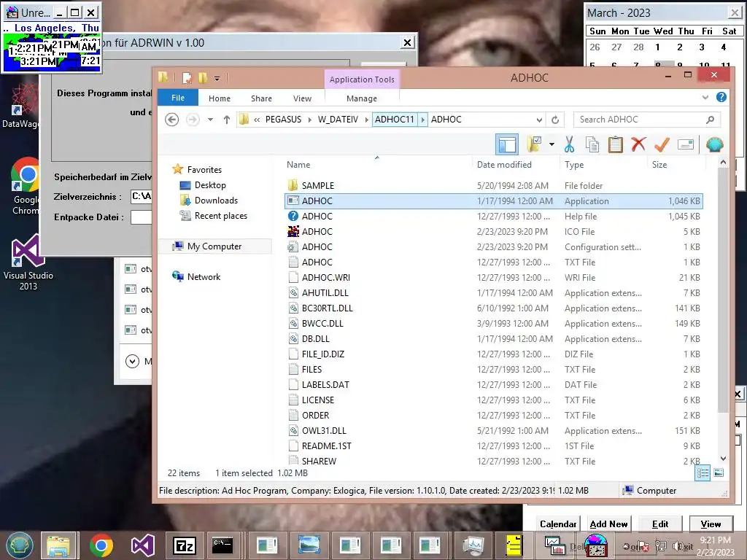Open the Customize Quick Access Toolbar dropdown
The width and height of the screenshot is (747, 560).
click(x=217, y=78)
